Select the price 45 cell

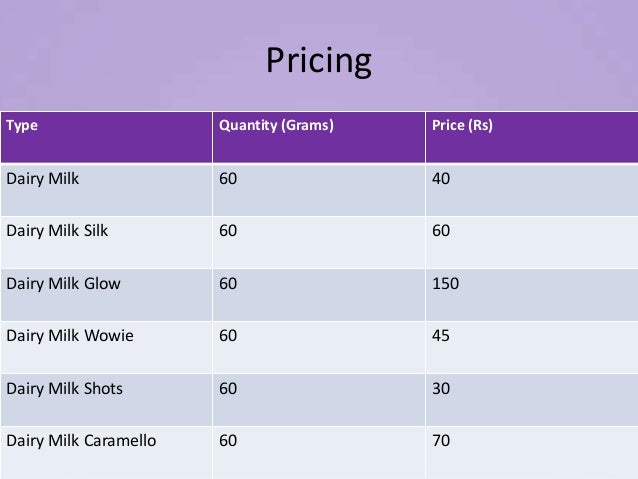click(x=441, y=335)
